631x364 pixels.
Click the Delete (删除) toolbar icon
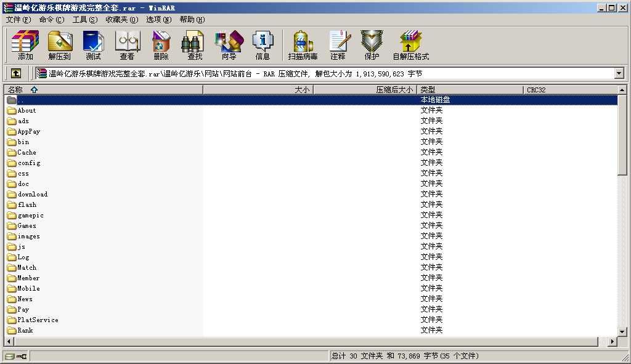coord(161,44)
